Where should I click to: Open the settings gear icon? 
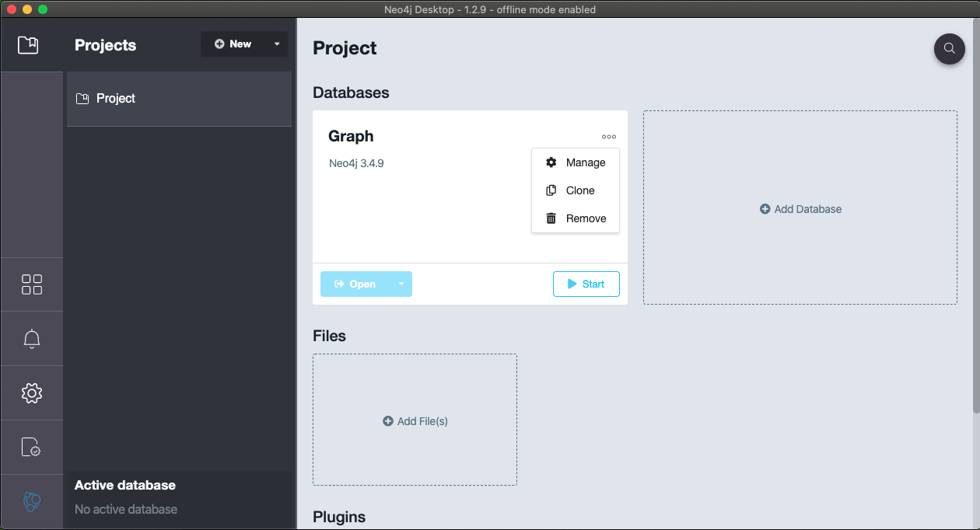coord(32,393)
